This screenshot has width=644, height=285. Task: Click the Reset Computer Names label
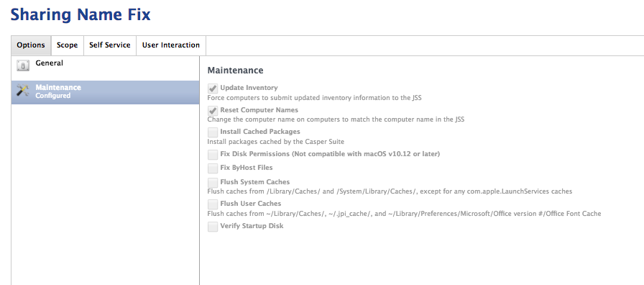(259, 110)
